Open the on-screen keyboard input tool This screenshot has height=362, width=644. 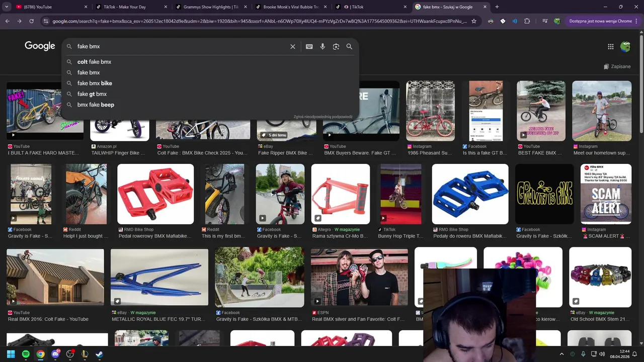pos(309,46)
